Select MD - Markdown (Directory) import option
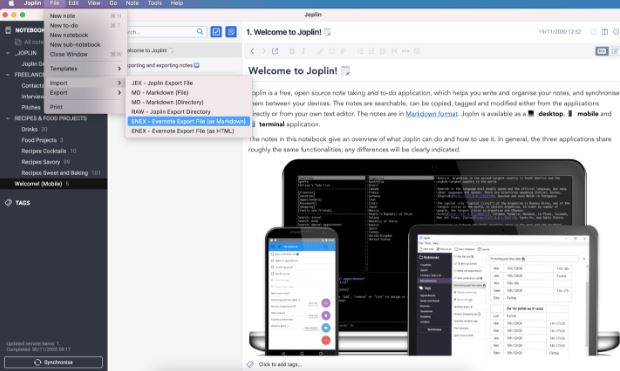Viewport: 620px width, 371px height. pos(189,102)
